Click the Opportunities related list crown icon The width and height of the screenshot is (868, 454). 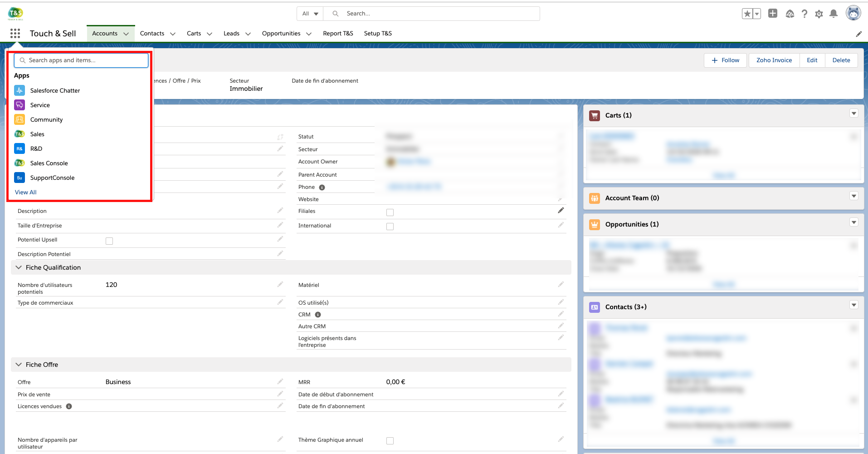click(x=595, y=224)
